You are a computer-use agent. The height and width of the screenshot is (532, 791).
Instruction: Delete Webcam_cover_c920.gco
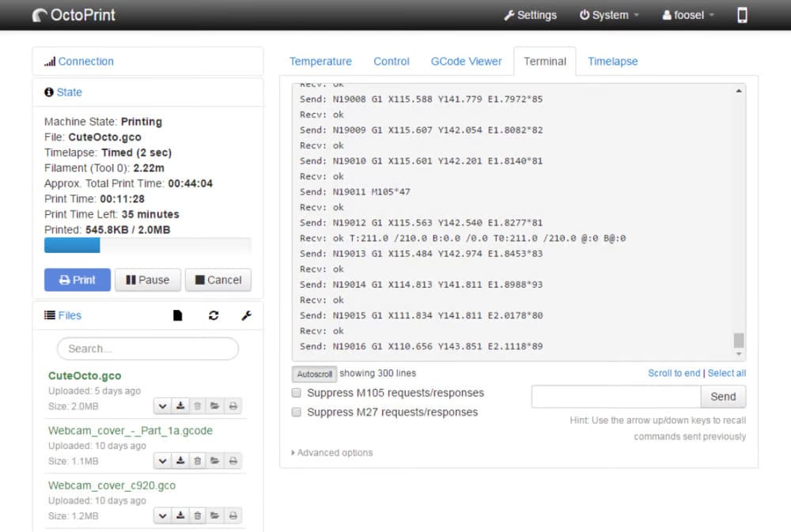pos(198,516)
